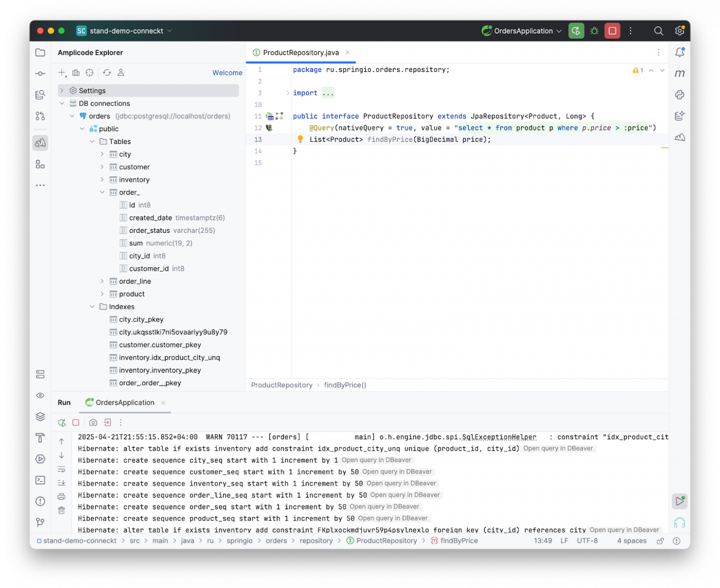Rerun OrdersApplication from the title bar

[x=576, y=31]
